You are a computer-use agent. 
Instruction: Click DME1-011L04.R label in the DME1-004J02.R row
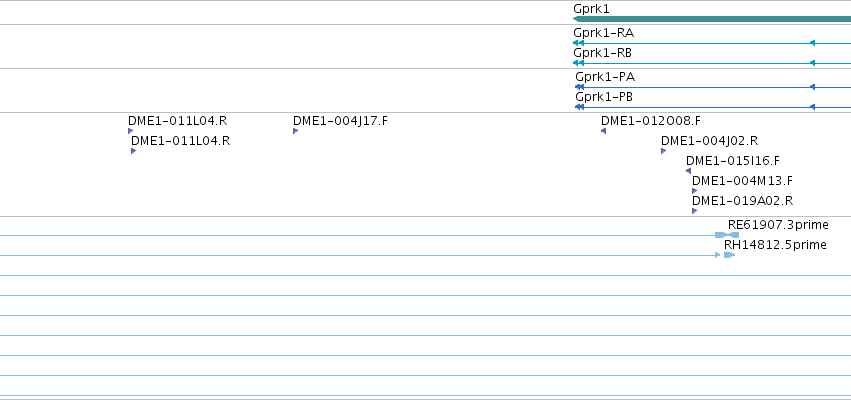[181, 141]
